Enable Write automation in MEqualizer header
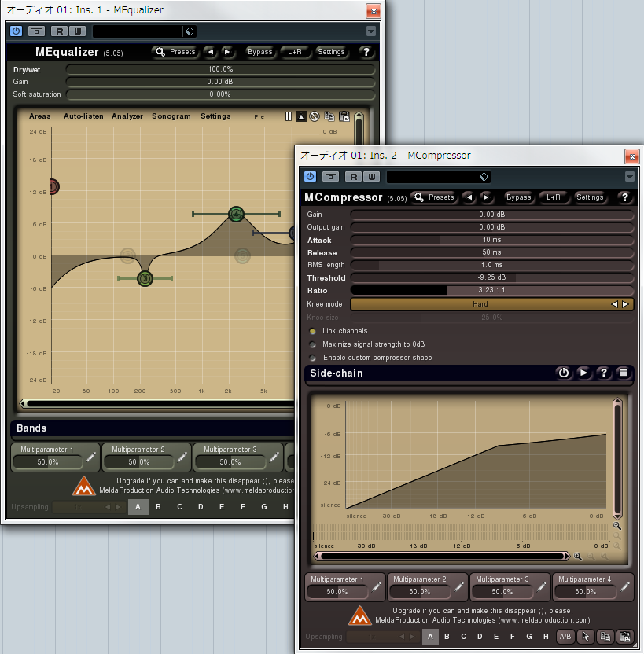Viewport: 644px width, 654px height. click(x=78, y=31)
